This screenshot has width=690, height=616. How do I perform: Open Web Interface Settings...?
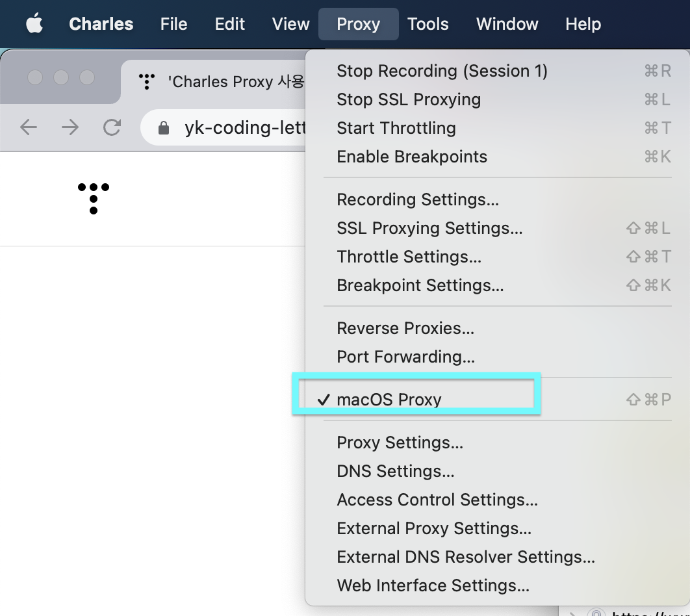497,585
